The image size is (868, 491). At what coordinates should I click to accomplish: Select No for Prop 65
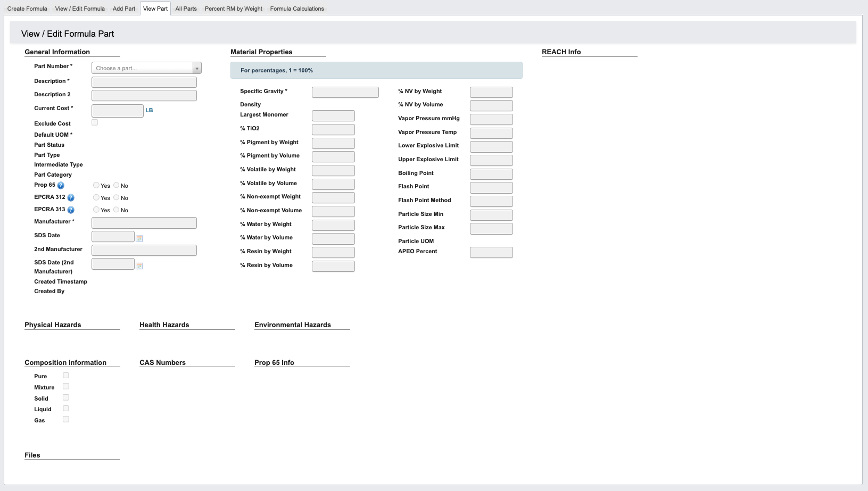pos(116,185)
